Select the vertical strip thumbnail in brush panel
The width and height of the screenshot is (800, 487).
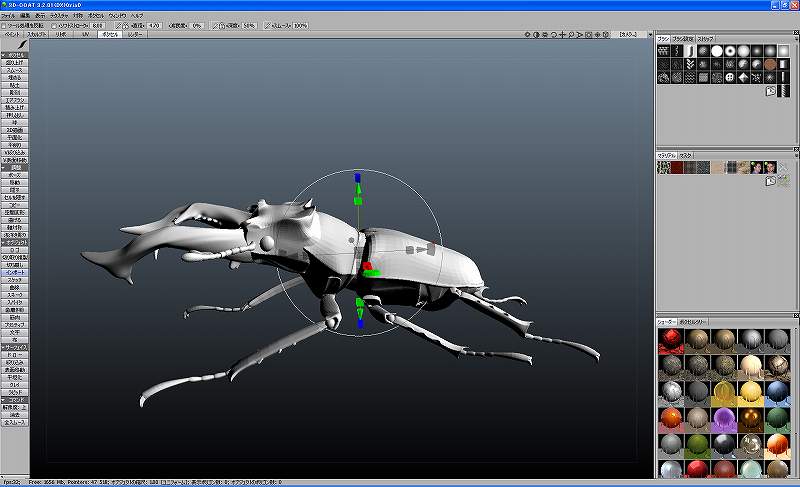(x=784, y=91)
